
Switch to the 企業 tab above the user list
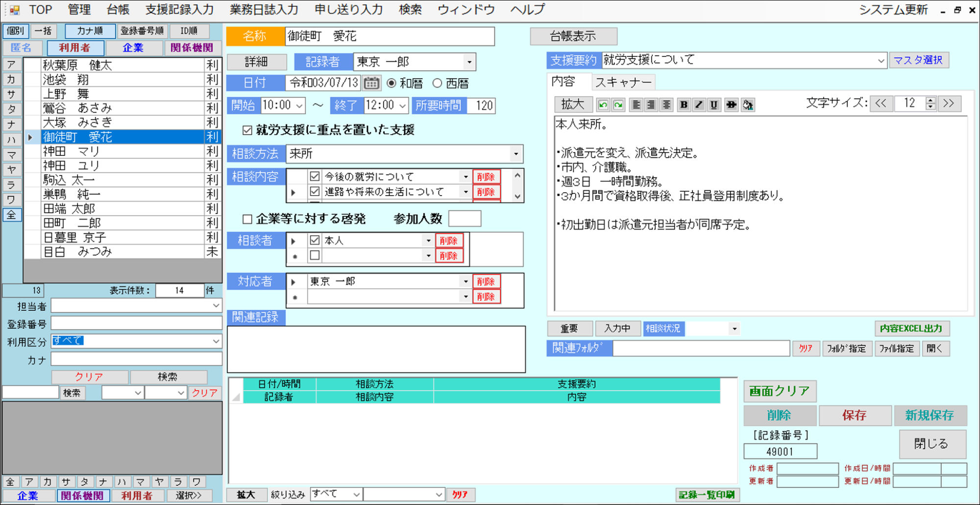tap(133, 48)
